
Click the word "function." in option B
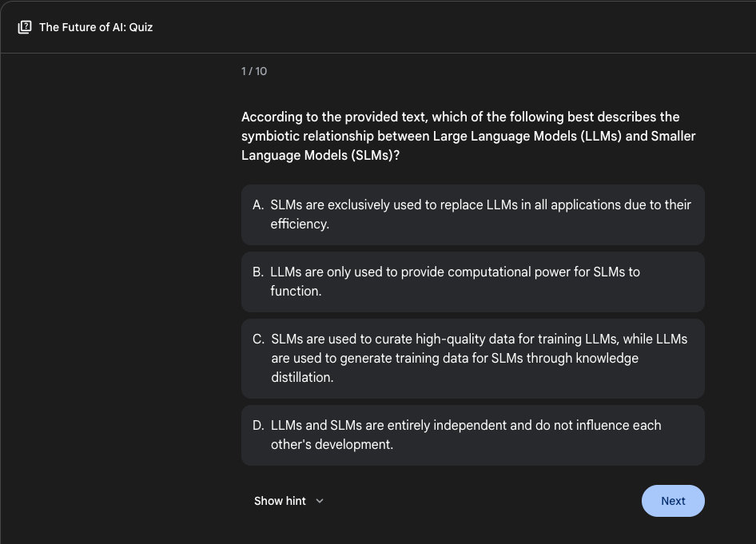296,291
